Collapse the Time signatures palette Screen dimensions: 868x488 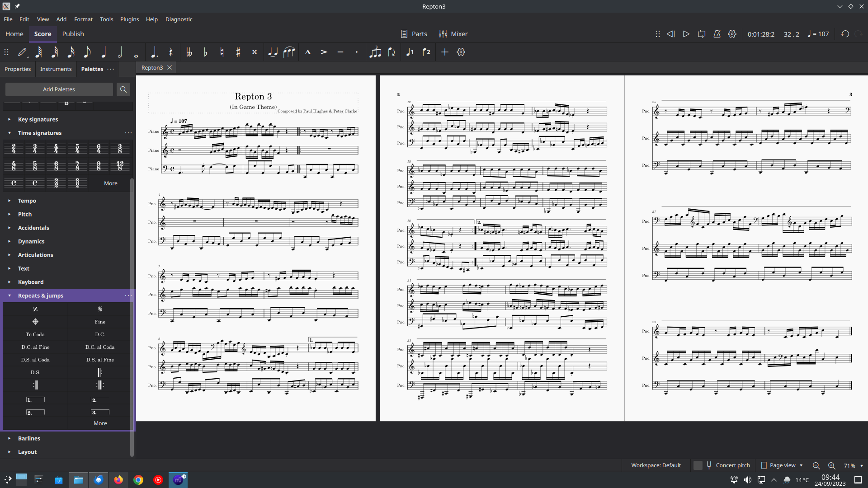click(9, 133)
